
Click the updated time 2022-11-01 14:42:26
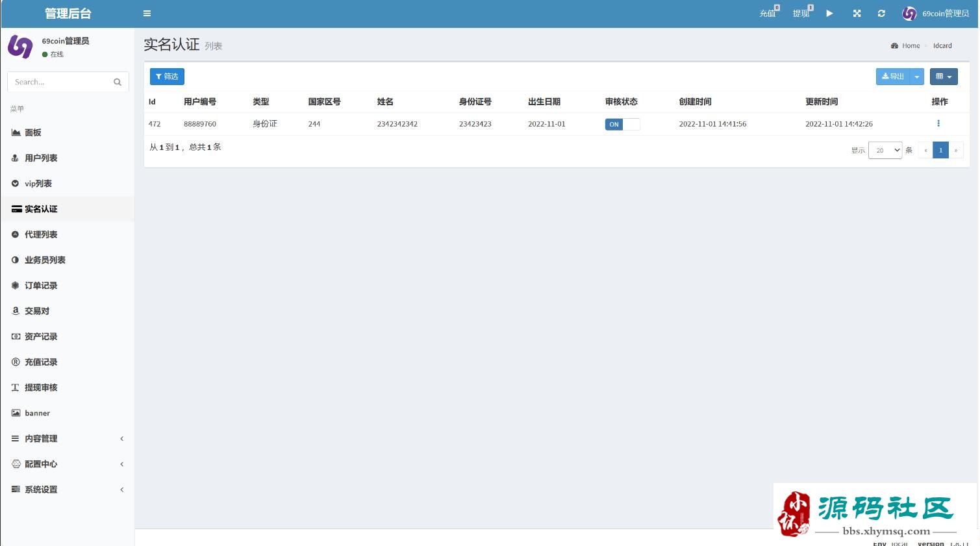click(x=839, y=124)
